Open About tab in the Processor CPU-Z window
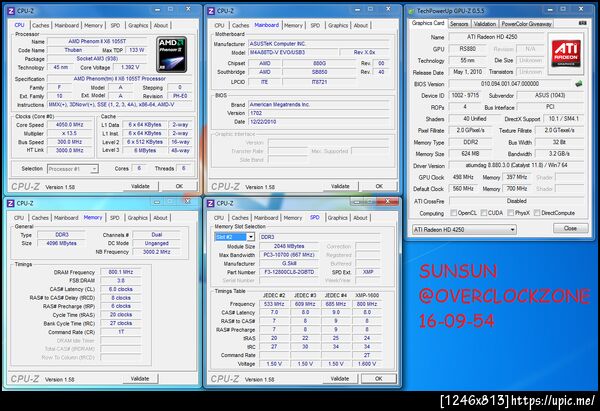 (x=161, y=25)
